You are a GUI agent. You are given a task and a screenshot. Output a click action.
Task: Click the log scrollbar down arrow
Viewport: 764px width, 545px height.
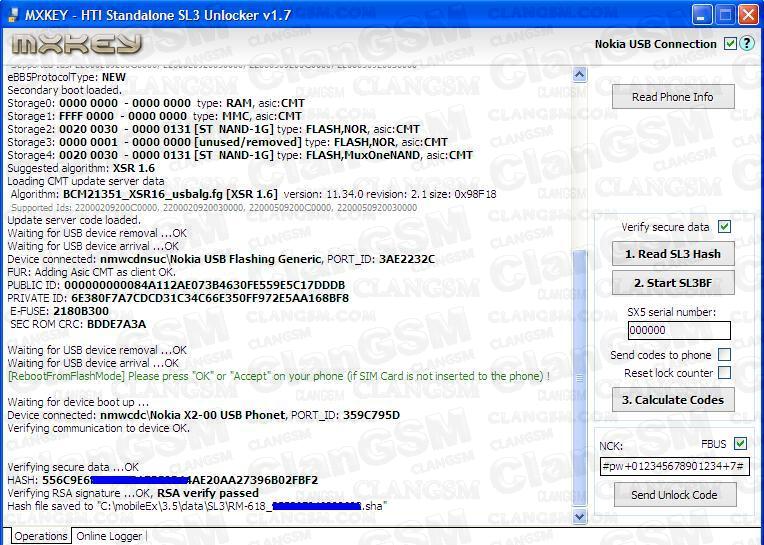click(x=580, y=516)
